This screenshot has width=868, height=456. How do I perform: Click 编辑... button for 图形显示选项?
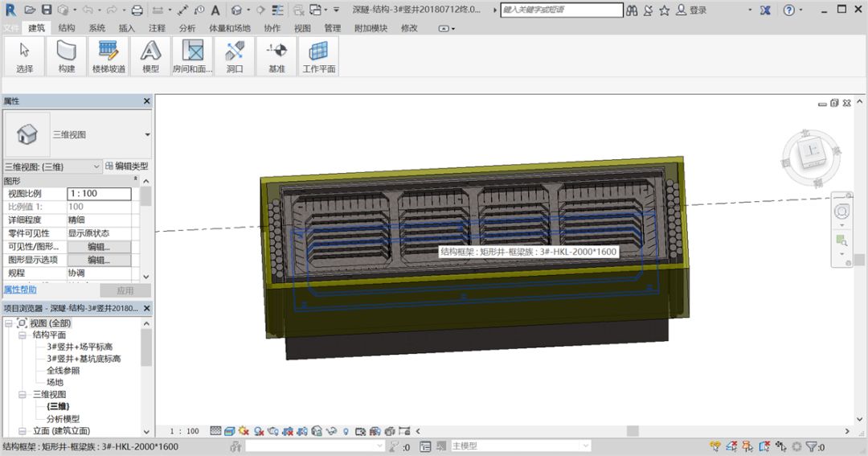(x=98, y=261)
